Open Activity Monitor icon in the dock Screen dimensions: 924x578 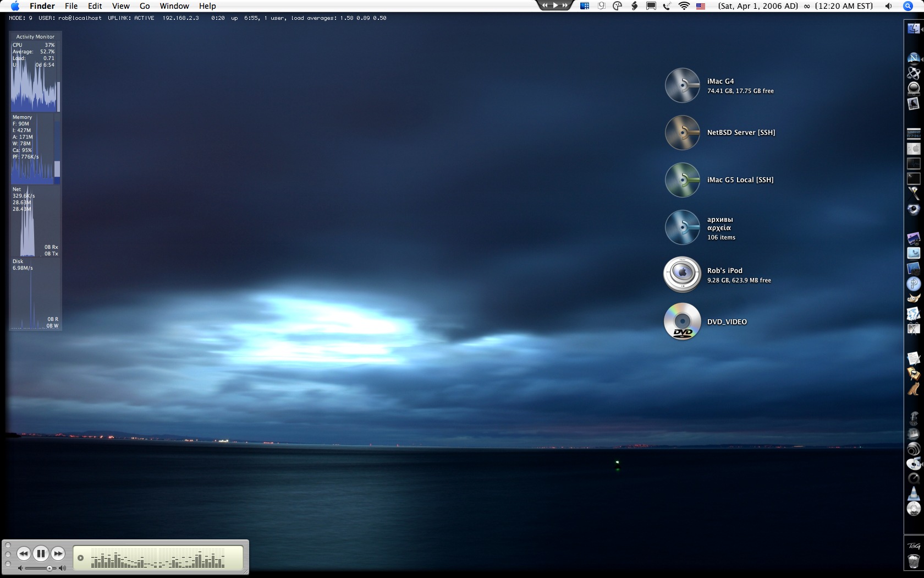click(x=913, y=163)
